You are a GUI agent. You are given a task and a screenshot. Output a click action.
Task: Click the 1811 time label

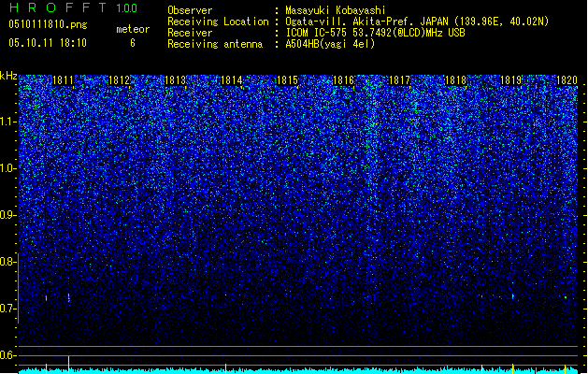(63, 80)
